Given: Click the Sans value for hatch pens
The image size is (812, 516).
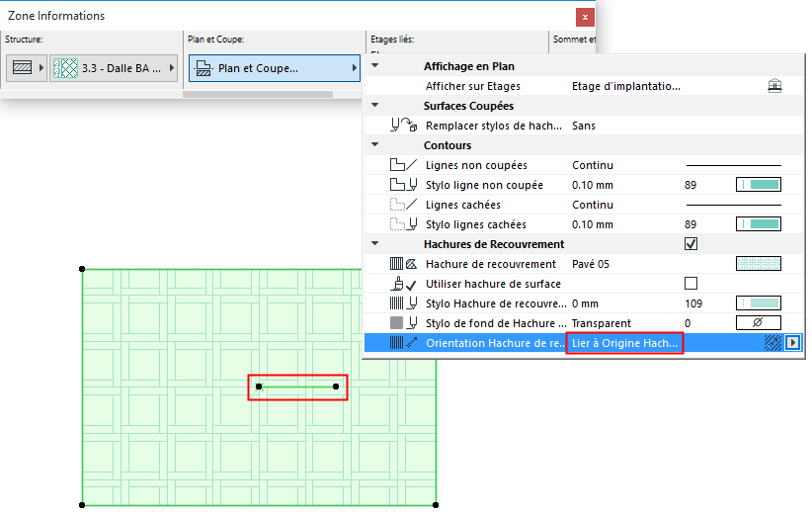Looking at the screenshot, I should (x=584, y=126).
